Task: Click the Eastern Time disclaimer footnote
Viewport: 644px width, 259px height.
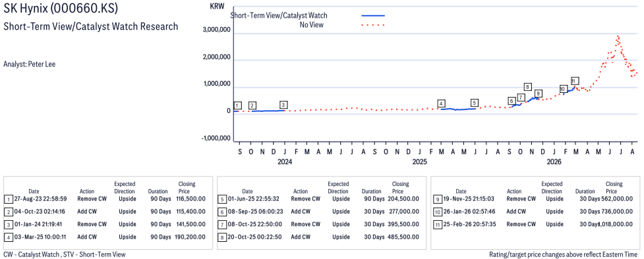Action: click(x=564, y=254)
